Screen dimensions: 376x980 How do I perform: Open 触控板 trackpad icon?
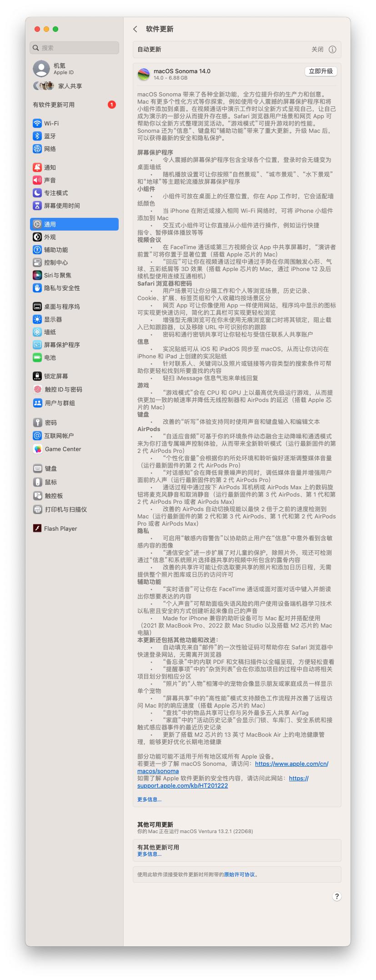pos(37,496)
